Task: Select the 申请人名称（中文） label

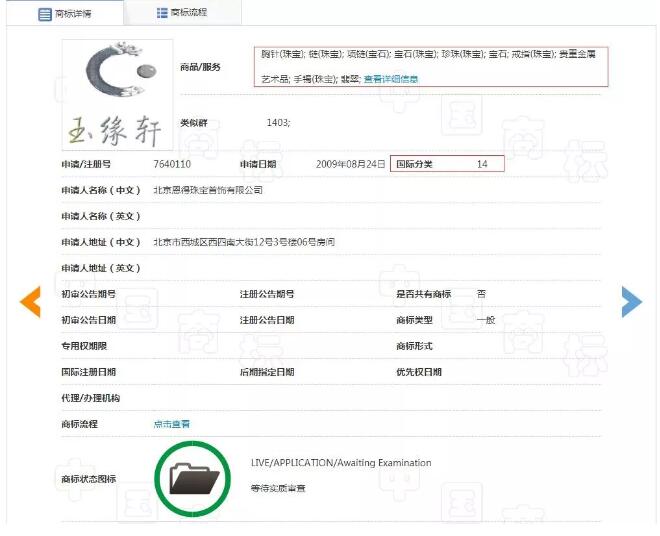Action: click(101, 190)
